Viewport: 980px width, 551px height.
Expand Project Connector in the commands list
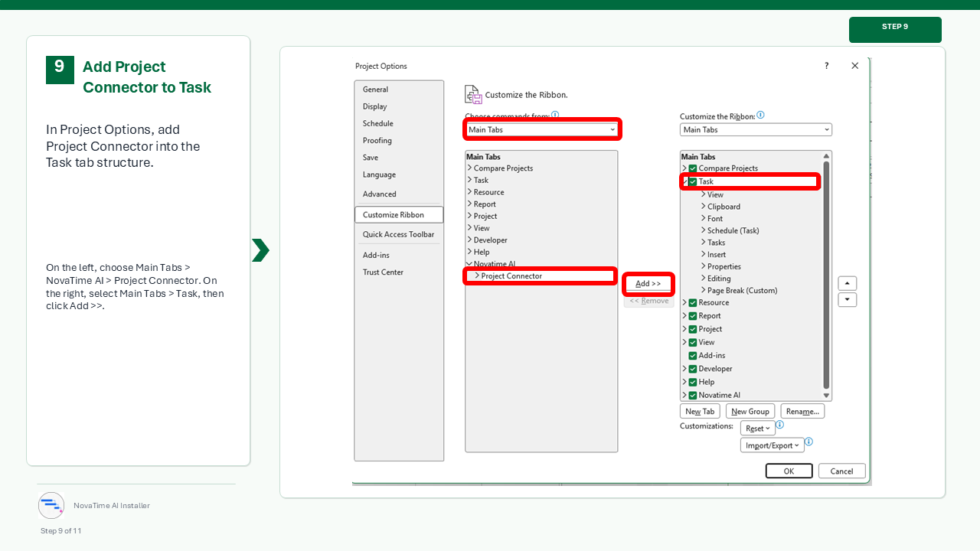477,275
